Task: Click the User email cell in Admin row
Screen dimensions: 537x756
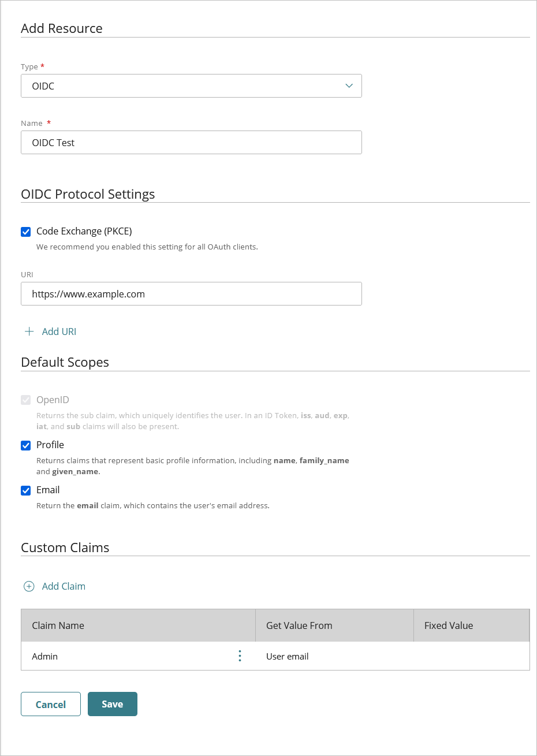Action: [x=288, y=657]
